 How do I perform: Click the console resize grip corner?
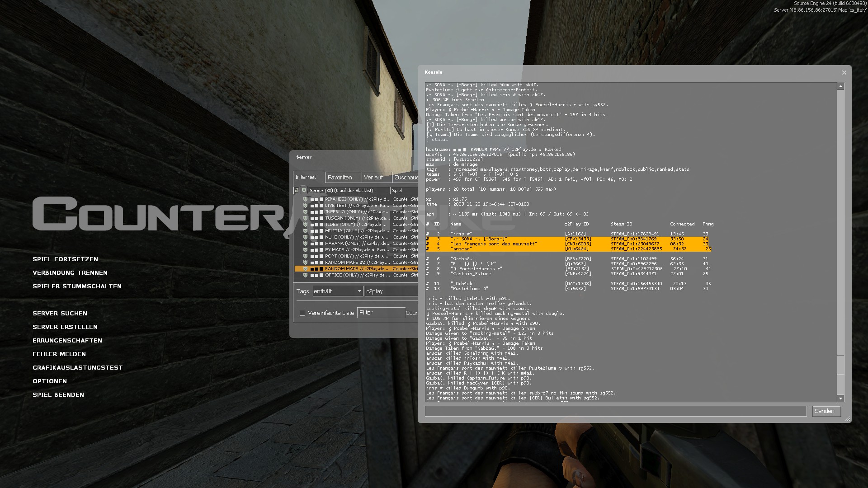[848, 419]
